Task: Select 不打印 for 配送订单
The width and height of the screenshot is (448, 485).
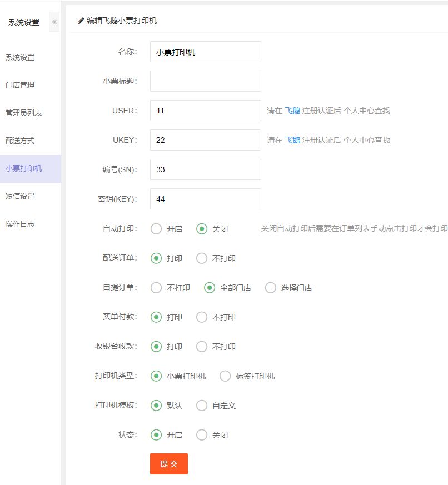Action: coord(202,258)
